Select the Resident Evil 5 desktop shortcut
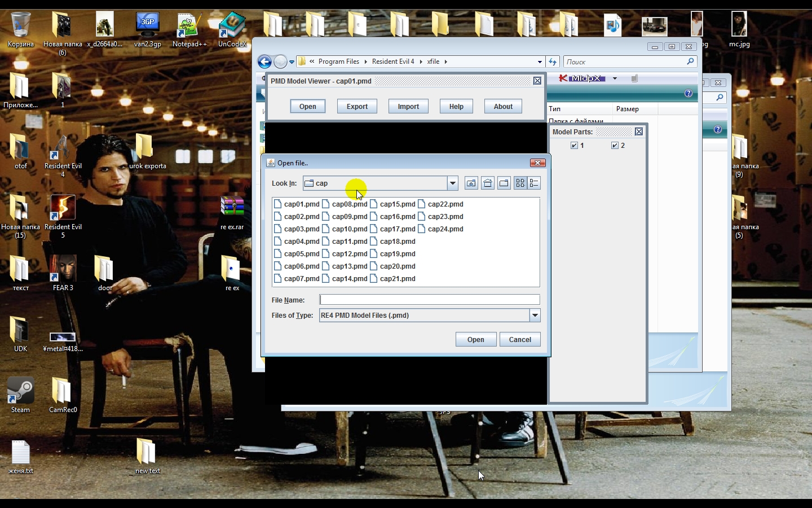The width and height of the screenshot is (812, 508). (63, 217)
